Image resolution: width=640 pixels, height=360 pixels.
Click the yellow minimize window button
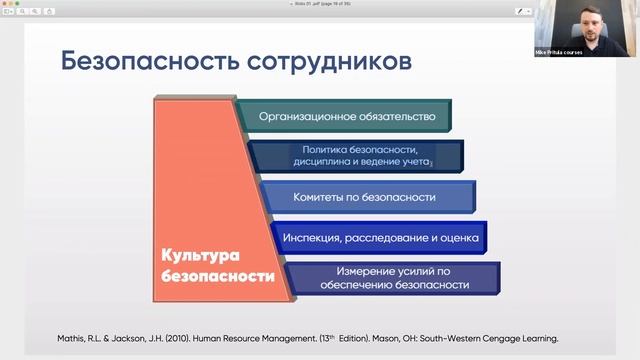click(x=11, y=3)
